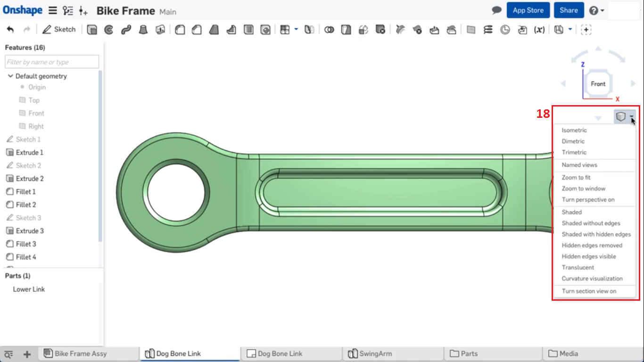Select the Extrude tool
Image resolution: width=644 pixels, height=362 pixels.
(92, 29)
